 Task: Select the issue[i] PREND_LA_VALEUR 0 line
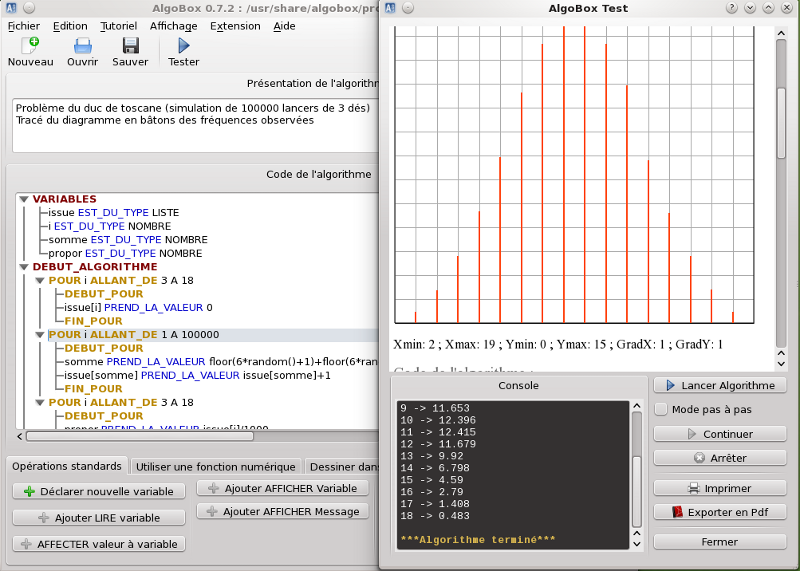click(x=138, y=308)
